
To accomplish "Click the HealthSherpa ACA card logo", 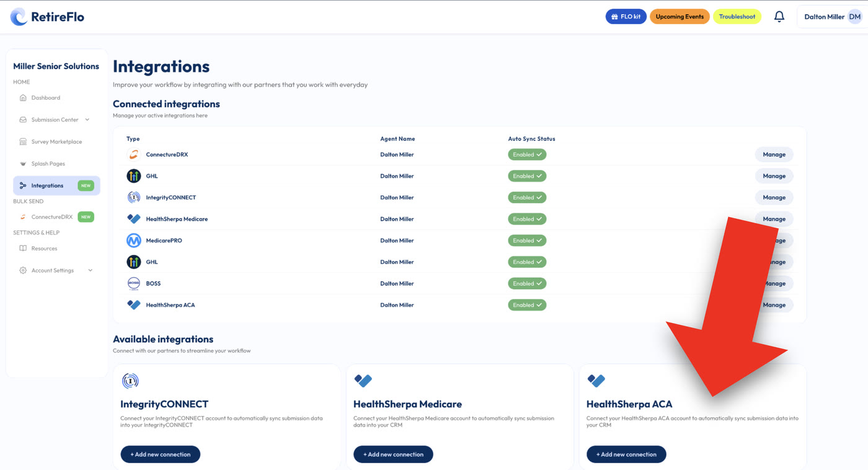I will (596, 380).
